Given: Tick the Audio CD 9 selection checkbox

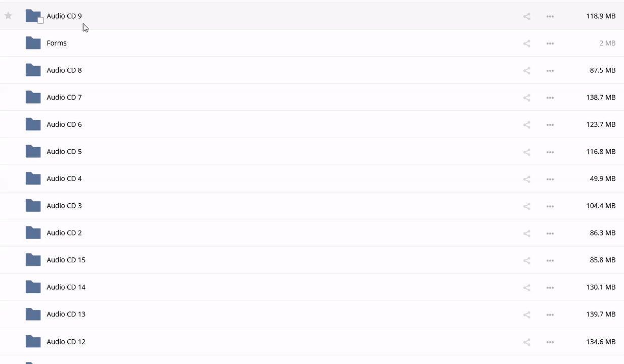Looking at the screenshot, I should point(40,21).
